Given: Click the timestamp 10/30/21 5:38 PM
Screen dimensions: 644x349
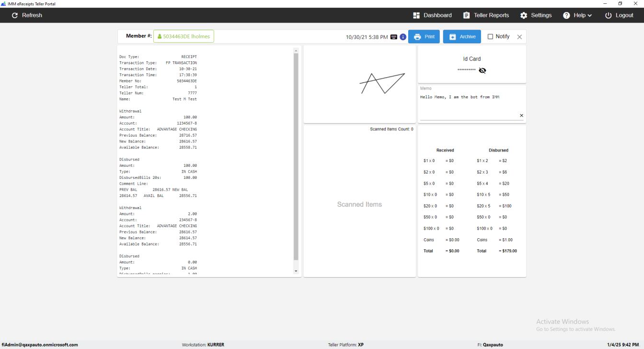Looking at the screenshot, I should pos(367,37).
